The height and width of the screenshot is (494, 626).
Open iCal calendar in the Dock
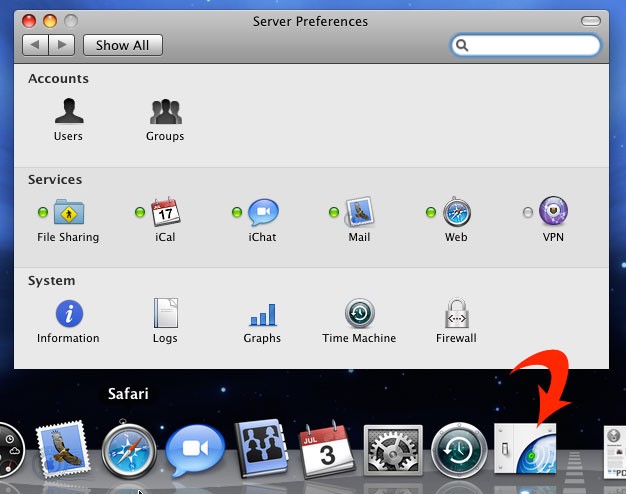(327, 450)
